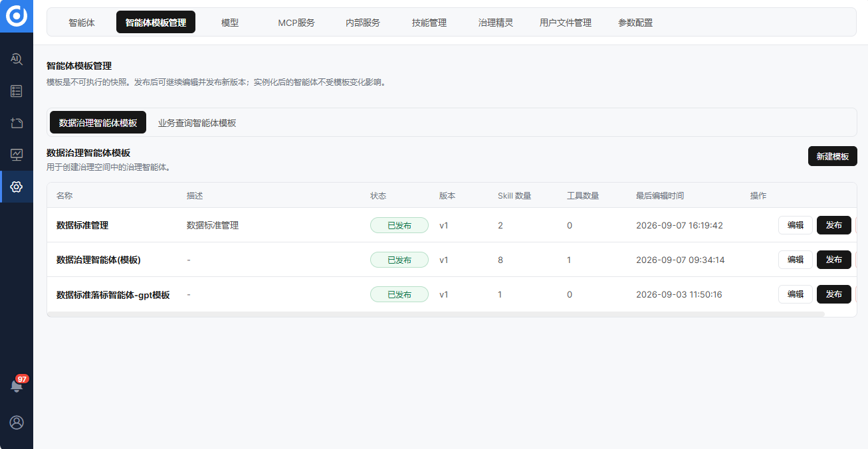Click the 智能体模板管理 page heading
Screen dimensions: 868x449
pyautogui.click(x=79, y=66)
